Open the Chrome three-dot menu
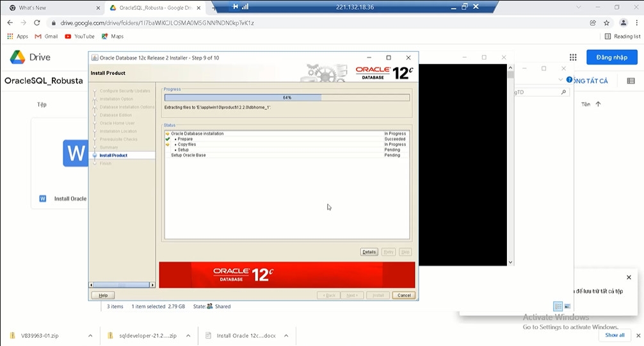Screen dimensions: 644x346 point(636,23)
